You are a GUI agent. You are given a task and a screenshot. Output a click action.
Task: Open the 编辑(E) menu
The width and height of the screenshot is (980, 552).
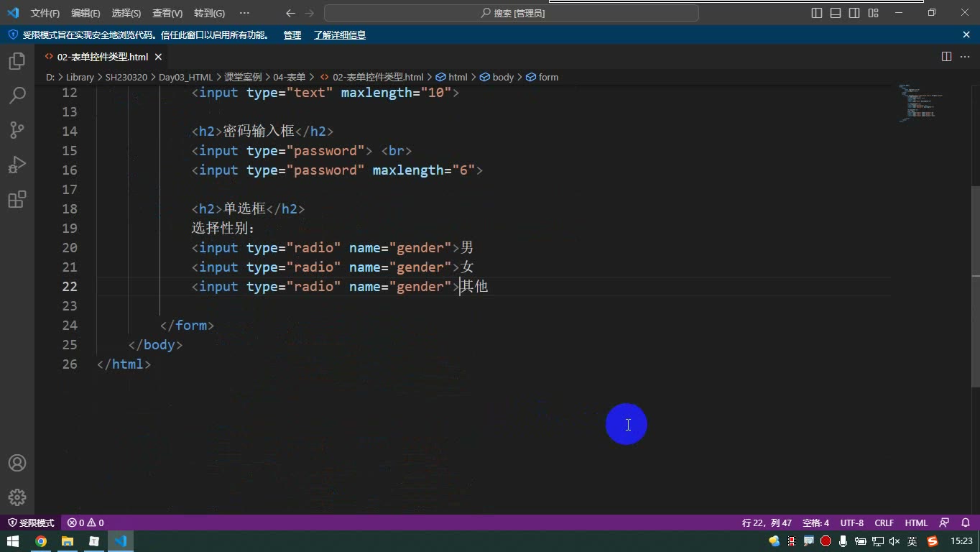85,13
